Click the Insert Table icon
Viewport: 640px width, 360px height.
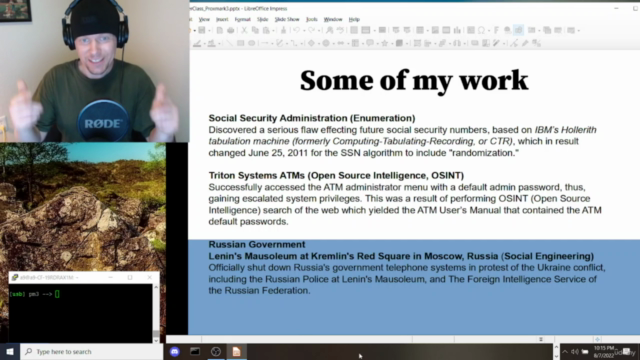pos(420,30)
